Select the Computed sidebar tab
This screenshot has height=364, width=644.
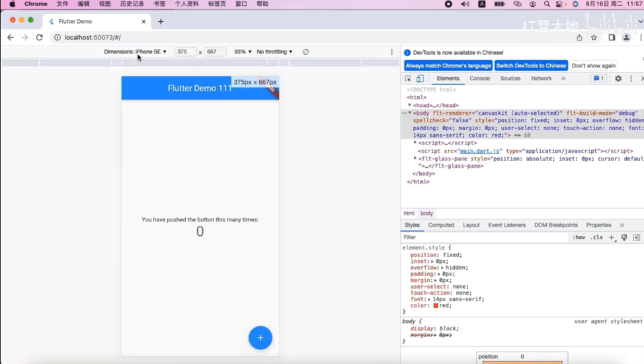click(441, 225)
